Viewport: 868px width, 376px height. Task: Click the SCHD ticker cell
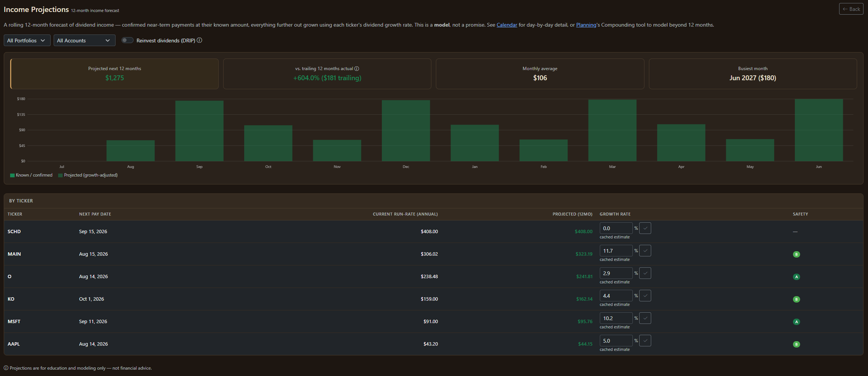(x=14, y=232)
